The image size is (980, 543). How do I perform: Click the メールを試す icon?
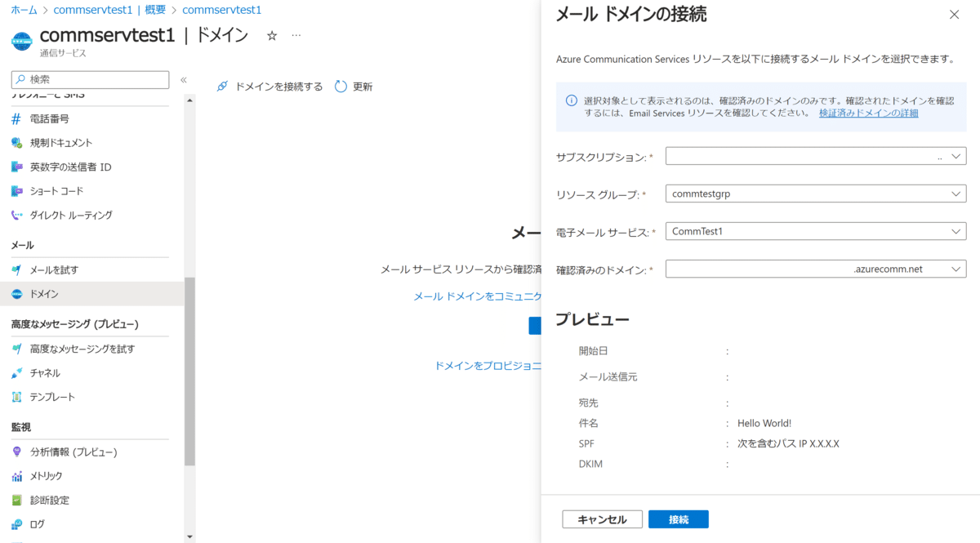16,270
